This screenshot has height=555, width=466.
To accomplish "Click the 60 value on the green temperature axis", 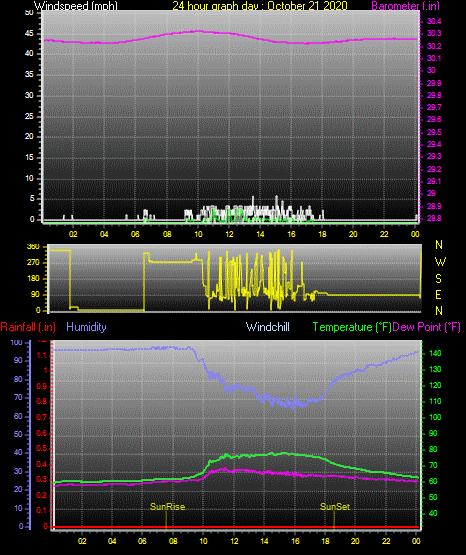I will coord(433,481).
